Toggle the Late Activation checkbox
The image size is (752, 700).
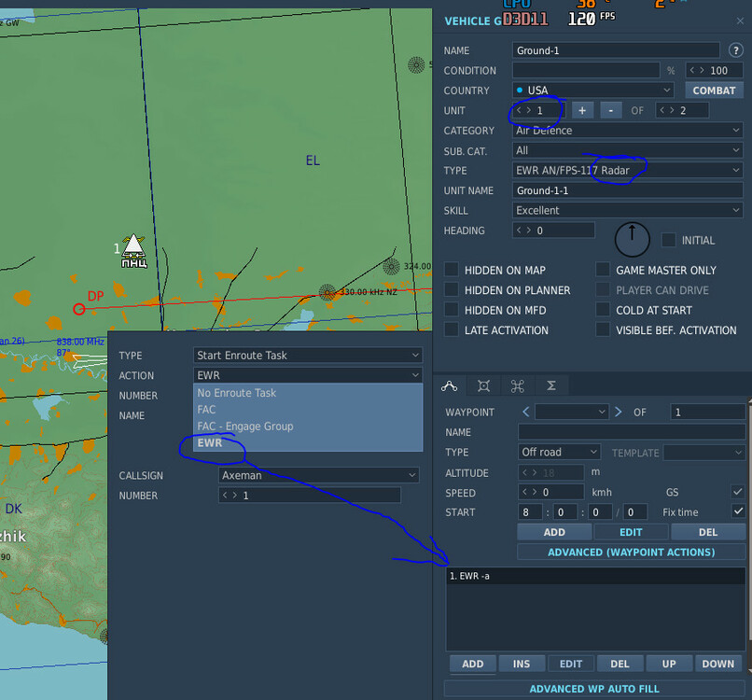(x=452, y=330)
